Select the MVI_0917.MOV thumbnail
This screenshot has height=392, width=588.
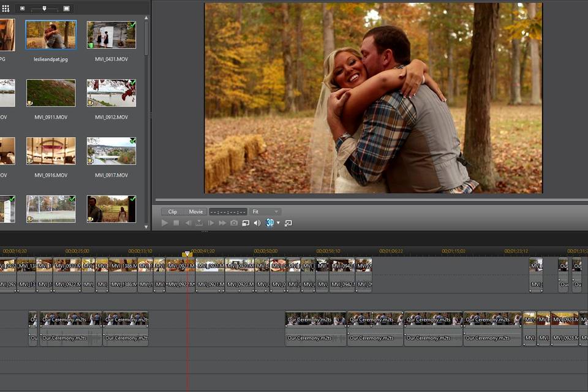111,151
